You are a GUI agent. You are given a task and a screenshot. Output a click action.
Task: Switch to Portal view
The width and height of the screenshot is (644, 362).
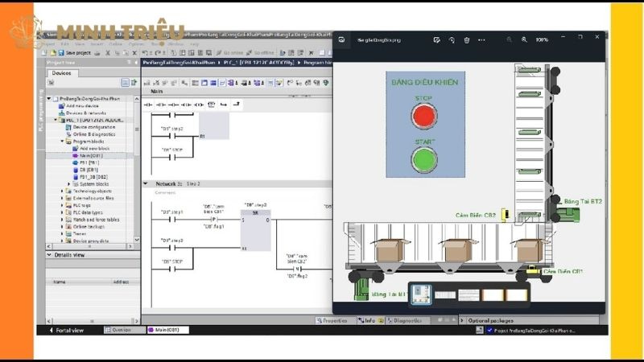[x=68, y=330]
